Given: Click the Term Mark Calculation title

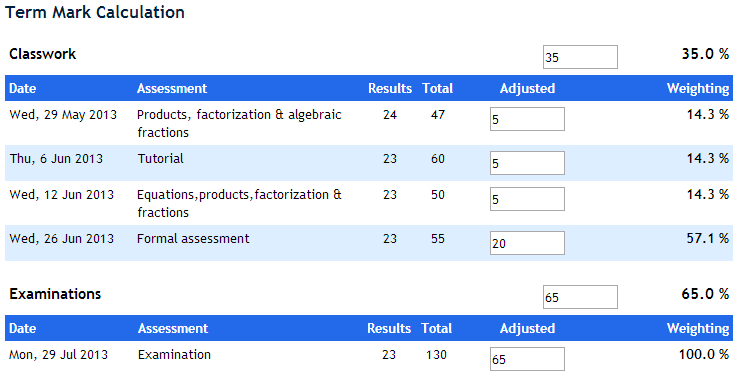Looking at the screenshot, I should 95,12.
